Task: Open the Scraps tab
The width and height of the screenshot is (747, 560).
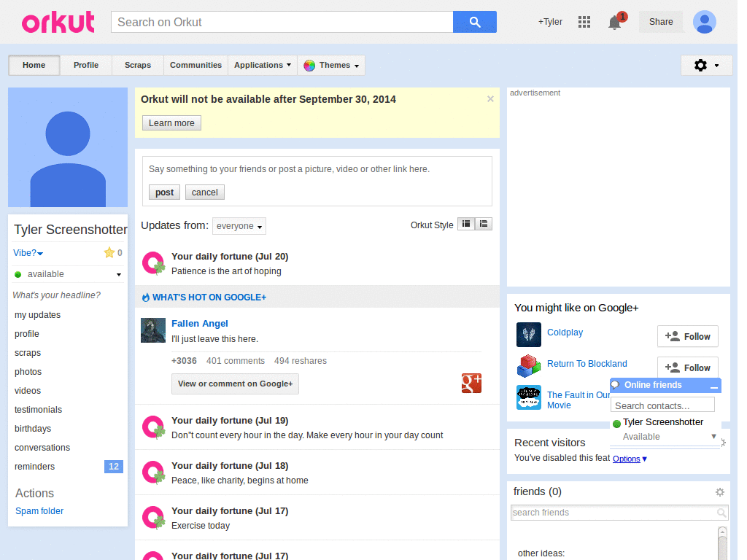Action: (x=138, y=65)
